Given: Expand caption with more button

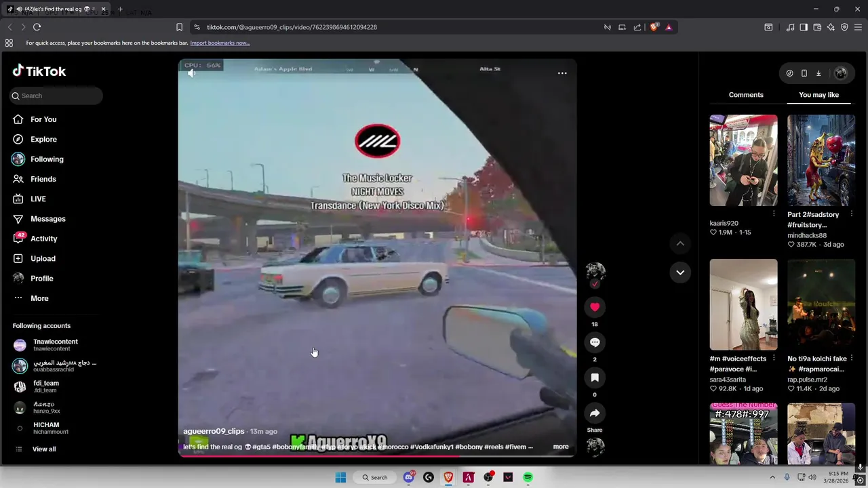Looking at the screenshot, I should [x=561, y=447].
